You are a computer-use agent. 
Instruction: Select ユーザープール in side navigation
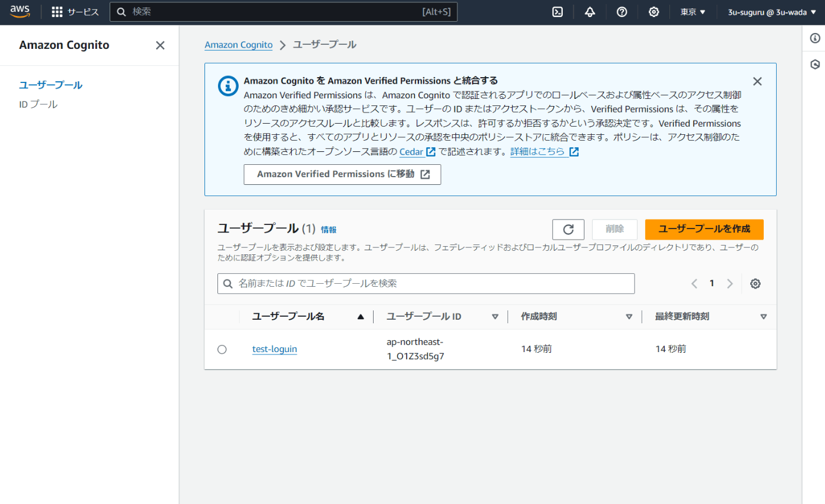click(51, 85)
